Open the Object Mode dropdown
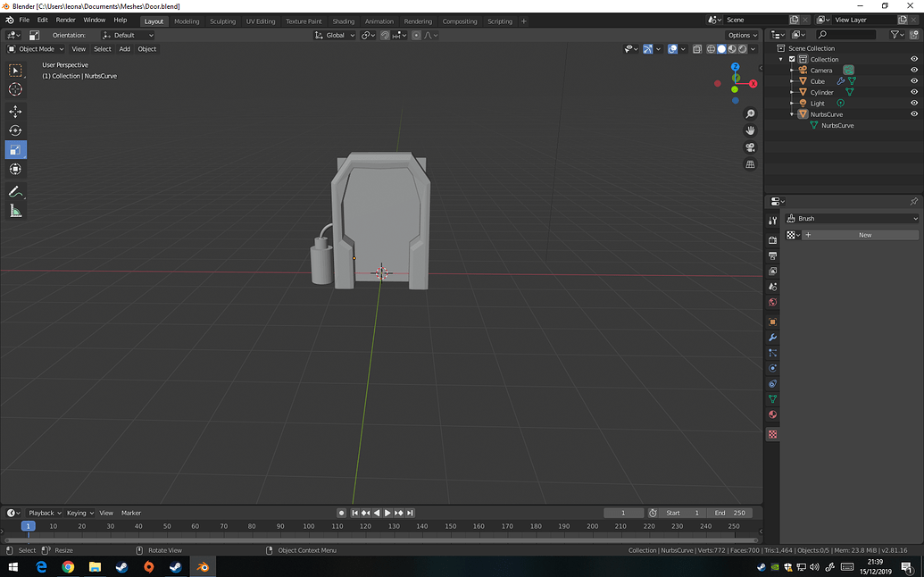The image size is (924, 577). click(x=36, y=49)
